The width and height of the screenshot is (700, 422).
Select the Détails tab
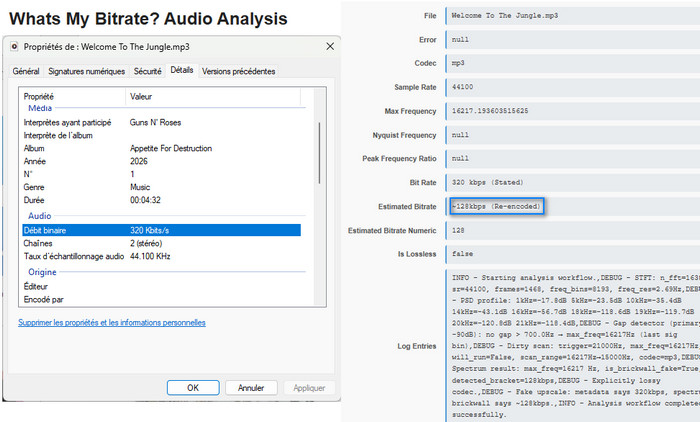click(x=182, y=70)
